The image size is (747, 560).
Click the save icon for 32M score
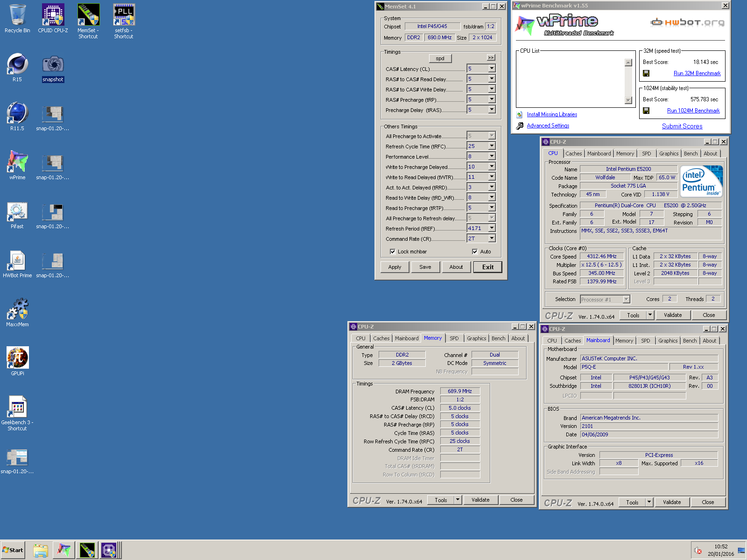(646, 73)
